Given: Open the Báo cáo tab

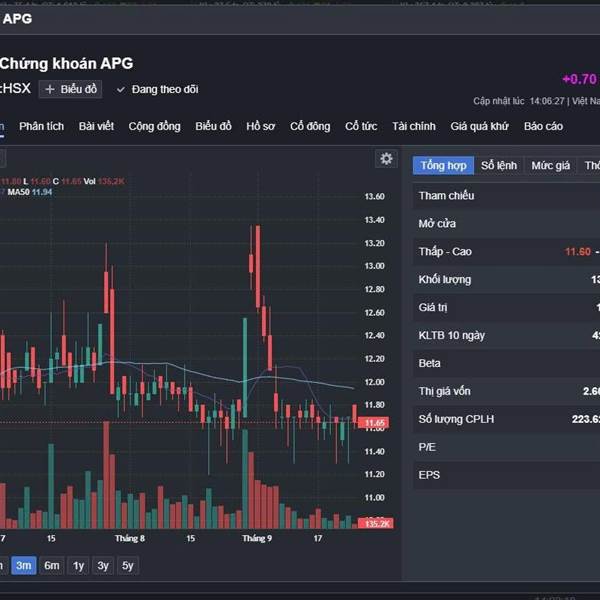Looking at the screenshot, I should pos(543,126).
